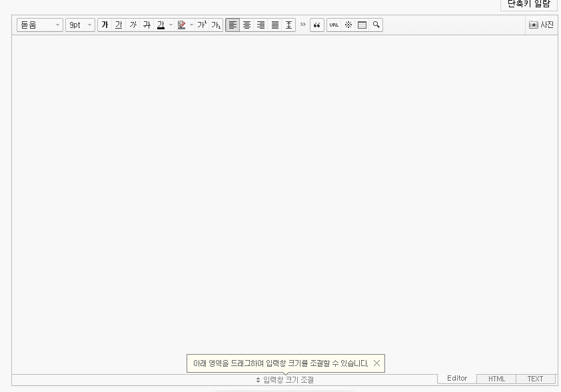This screenshot has width=561, height=392.
Task: Open the find tool with magnifier icon
Action: [376, 25]
